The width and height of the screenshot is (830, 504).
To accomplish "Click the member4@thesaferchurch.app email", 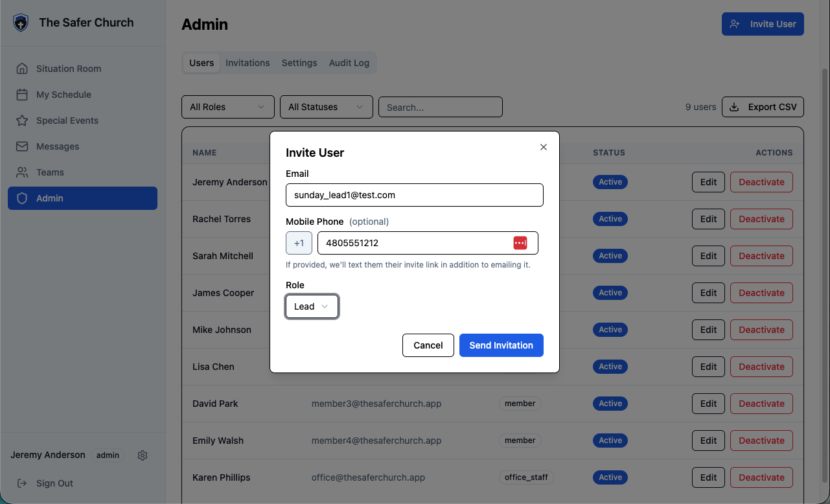I will pos(376,441).
